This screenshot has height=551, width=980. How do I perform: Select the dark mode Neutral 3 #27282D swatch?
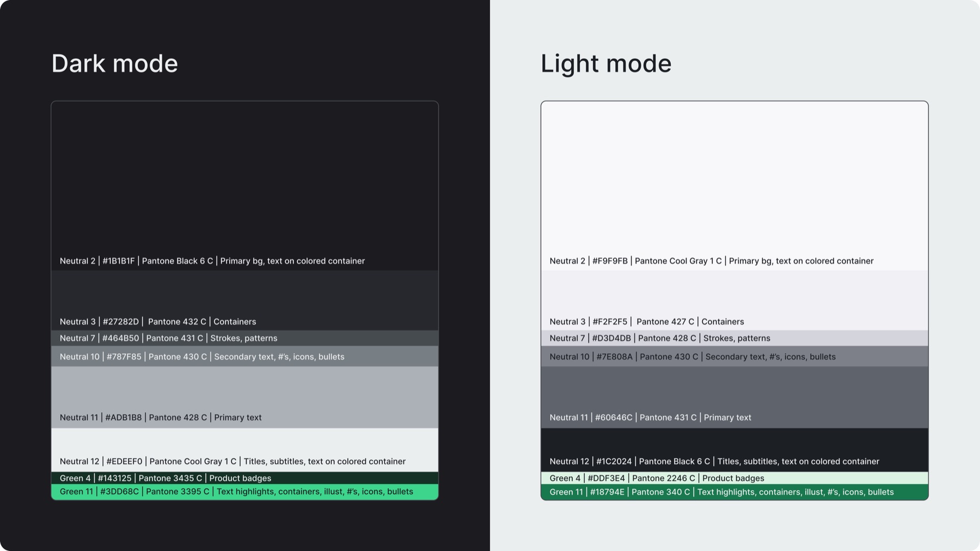(x=244, y=300)
